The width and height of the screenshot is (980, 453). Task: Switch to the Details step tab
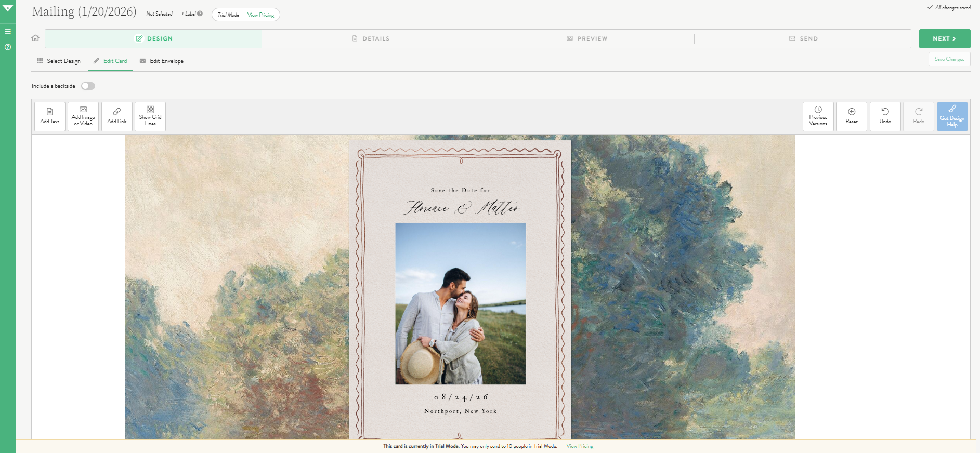[x=370, y=38]
